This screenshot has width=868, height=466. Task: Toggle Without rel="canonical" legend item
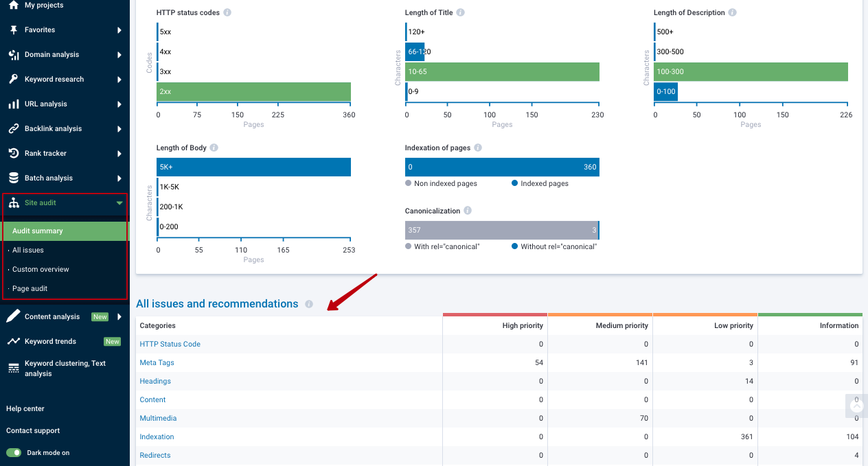555,246
